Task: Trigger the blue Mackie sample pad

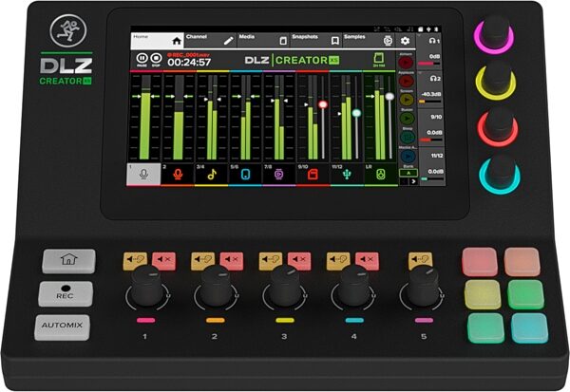Action: [x=408, y=157]
